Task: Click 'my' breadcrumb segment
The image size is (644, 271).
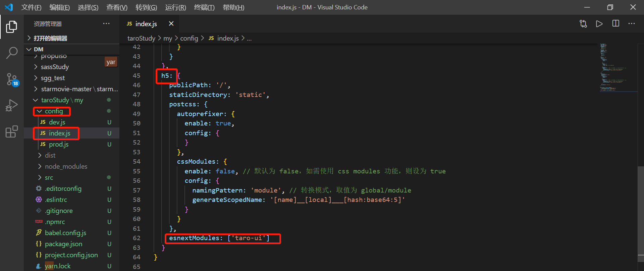Action: pos(168,38)
